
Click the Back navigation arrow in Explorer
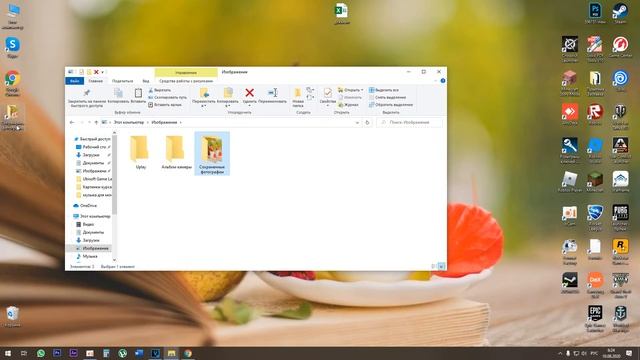[x=72, y=122]
